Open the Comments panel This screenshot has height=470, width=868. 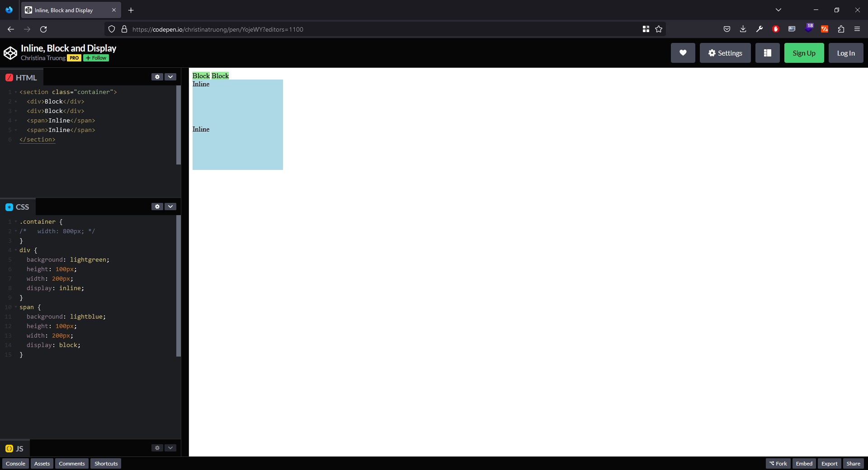tap(72, 464)
